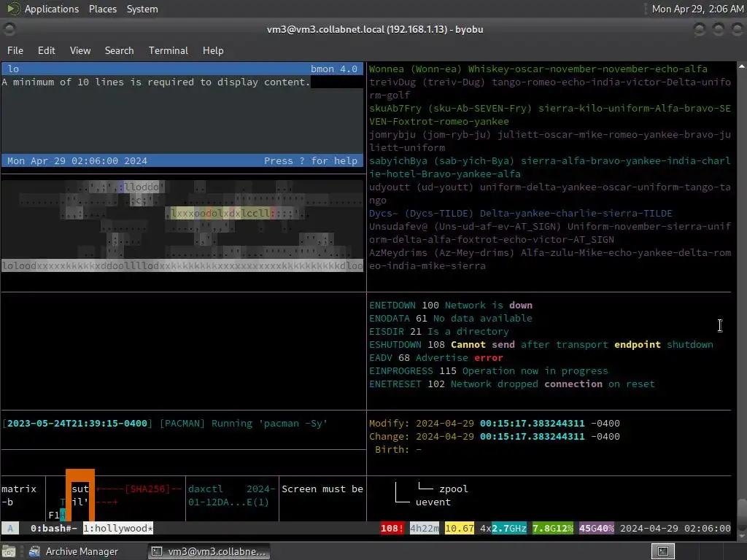
Task: Click the 45G40% disk usage indicator
Action: 597,528
